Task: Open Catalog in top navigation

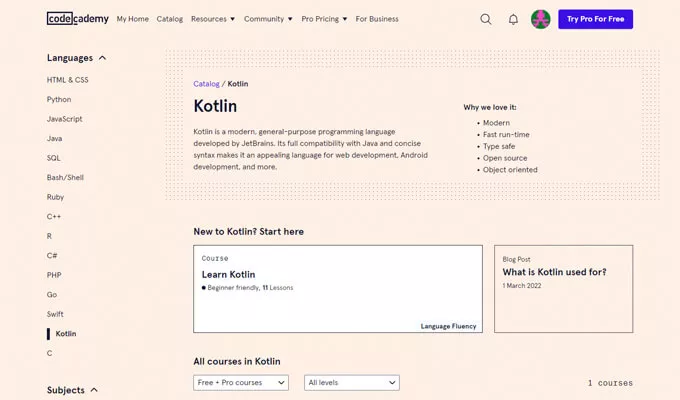Action: (170, 19)
